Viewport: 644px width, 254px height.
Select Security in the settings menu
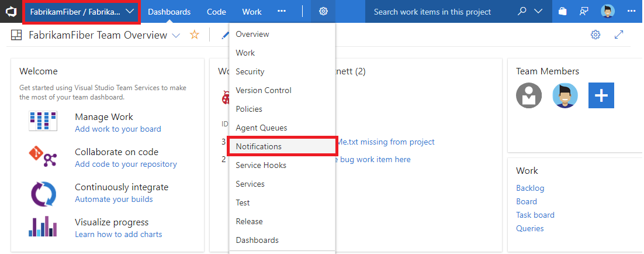[282, 71]
